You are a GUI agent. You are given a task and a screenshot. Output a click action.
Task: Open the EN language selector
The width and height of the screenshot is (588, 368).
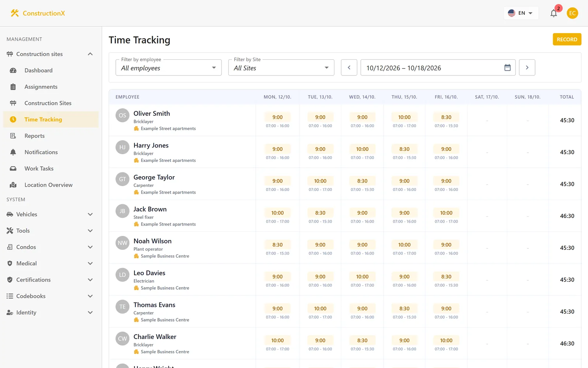[x=521, y=13]
